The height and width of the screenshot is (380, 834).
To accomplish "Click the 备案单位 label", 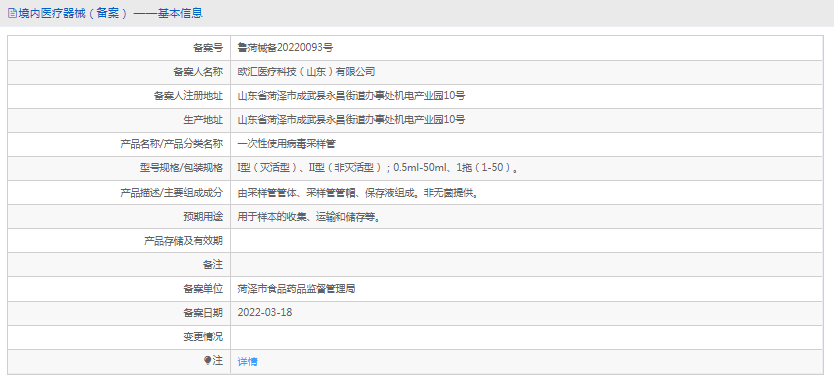I will (x=203, y=289).
